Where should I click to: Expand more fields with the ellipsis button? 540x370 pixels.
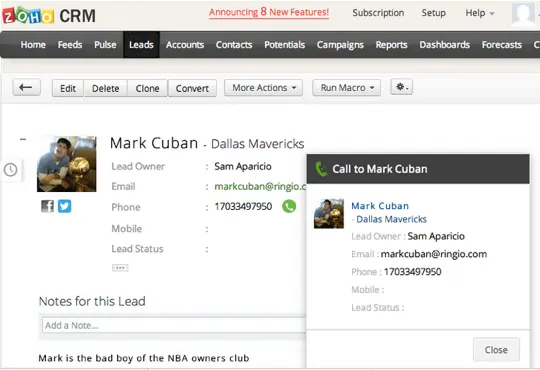(120, 268)
